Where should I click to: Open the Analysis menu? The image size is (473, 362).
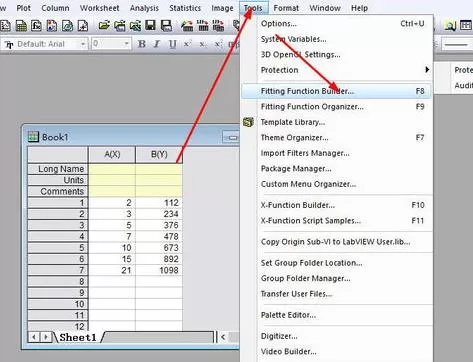point(144,8)
